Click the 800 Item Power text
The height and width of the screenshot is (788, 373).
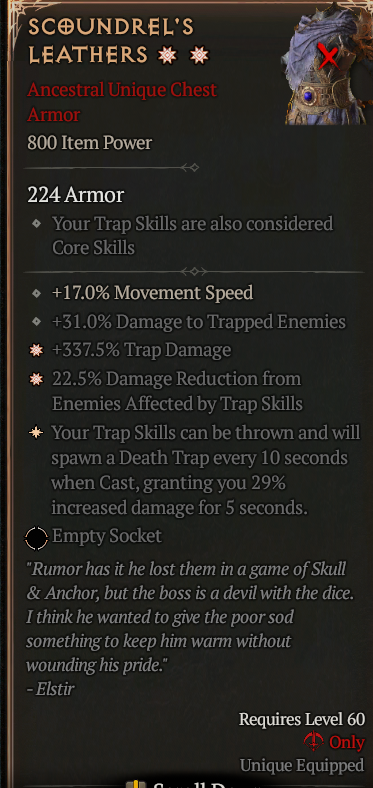(x=89, y=143)
